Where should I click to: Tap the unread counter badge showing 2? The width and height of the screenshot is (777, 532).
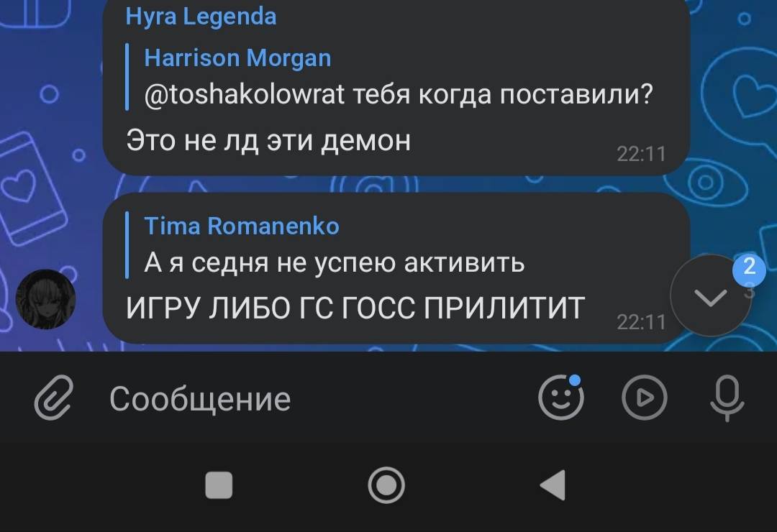749,268
